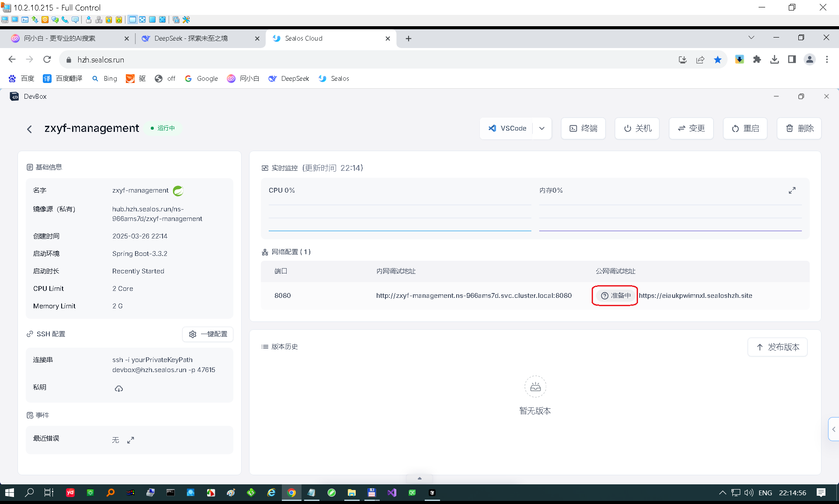Expand the VSCode IDE dropdown arrow
Image resolution: width=839 pixels, height=504 pixels.
pyautogui.click(x=542, y=128)
